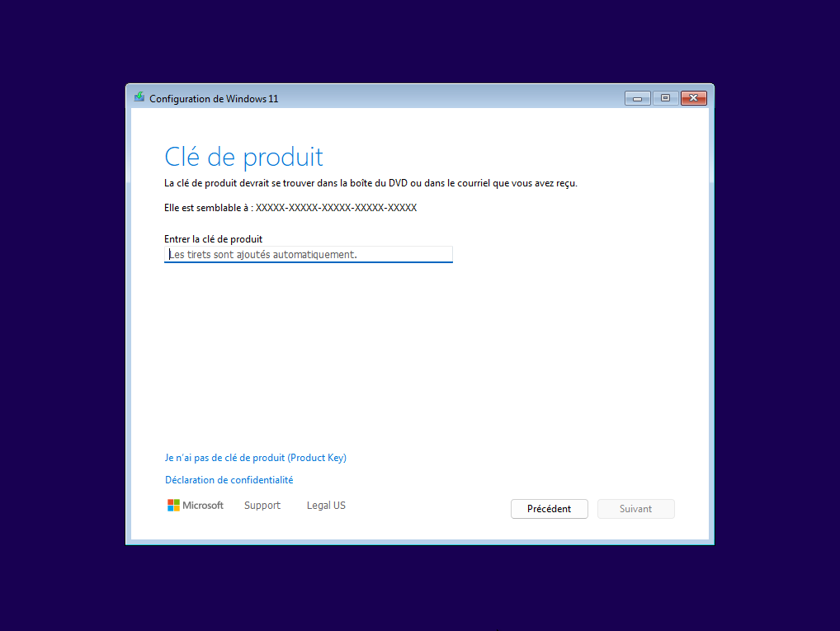The width and height of the screenshot is (840, 631).
Task: Click the Windows Setup icon in title bar
Action: (x=139, y=97)
